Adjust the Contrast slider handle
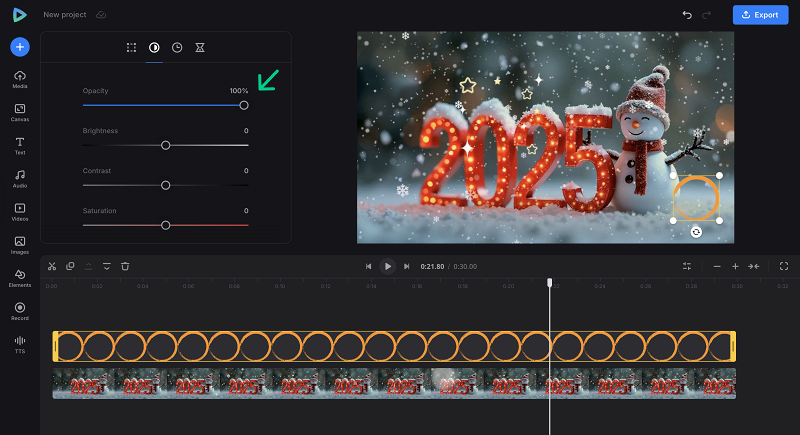The height and width of the screenshot is (435, 800). [x=165, y=185]
